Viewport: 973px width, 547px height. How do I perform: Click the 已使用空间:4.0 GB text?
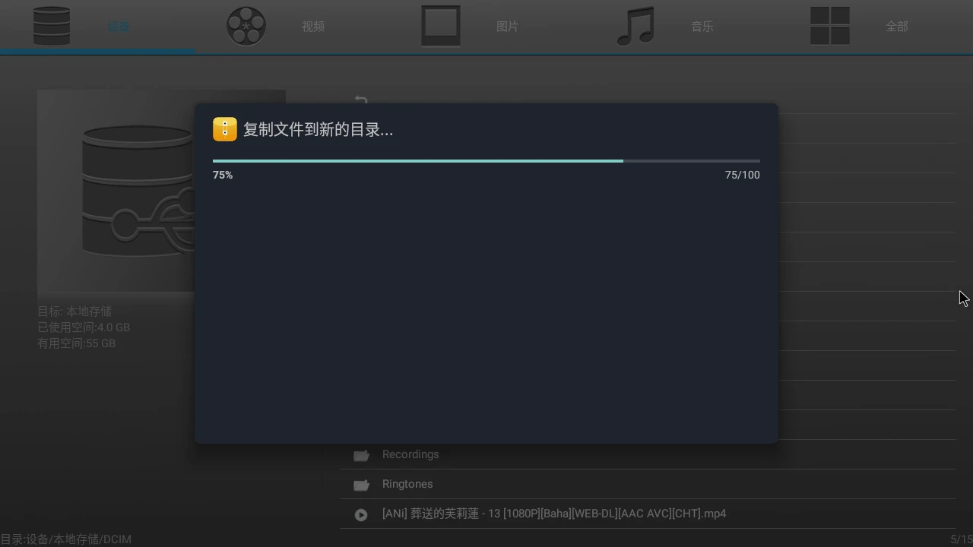[84, 327]
